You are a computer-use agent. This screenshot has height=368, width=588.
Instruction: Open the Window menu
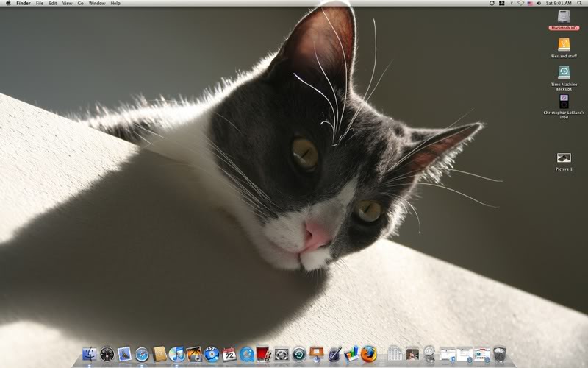97,3
